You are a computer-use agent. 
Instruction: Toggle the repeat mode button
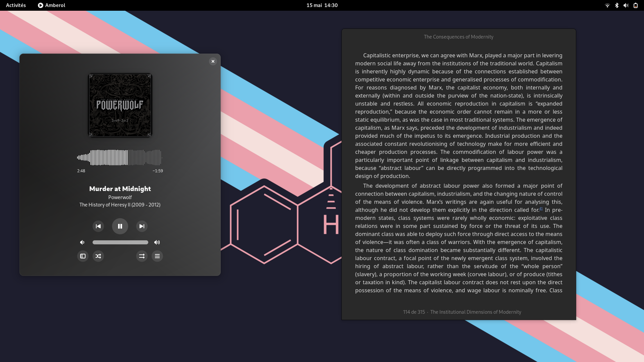(x=142, y=256)
